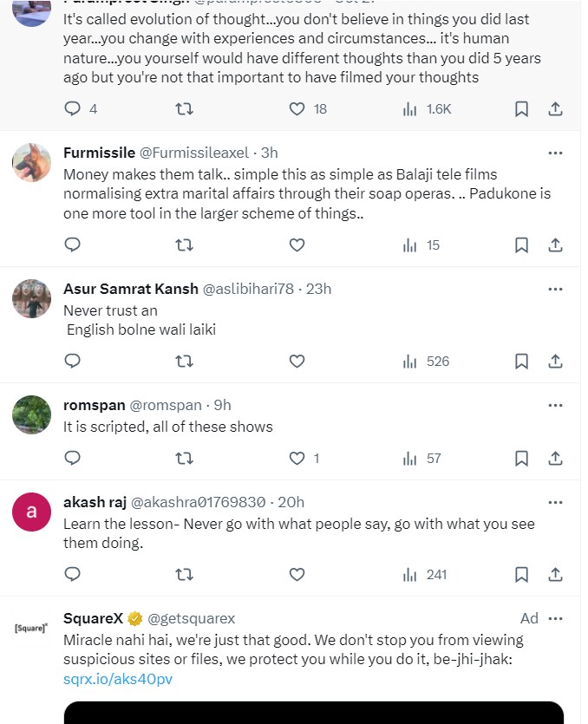Open the sqrx.io/aks40pv link
Screen dimensions: 588x724
pyautogui.click(x=118, y=679)
